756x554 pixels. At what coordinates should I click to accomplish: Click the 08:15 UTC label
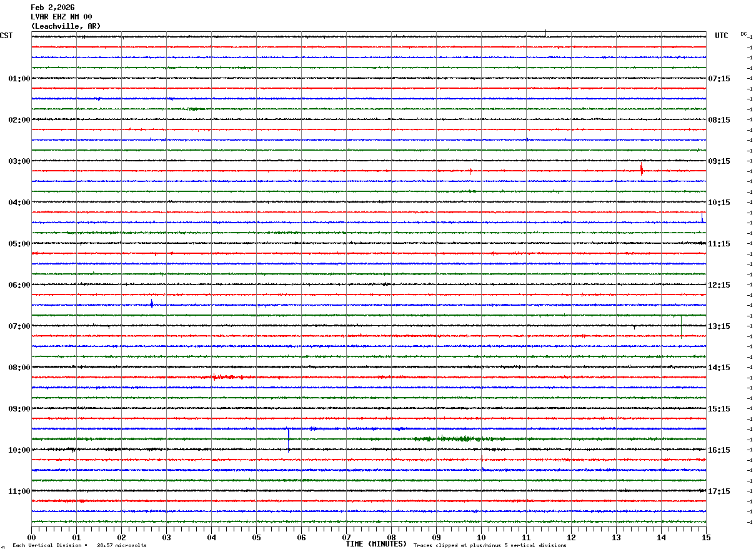point(719,120)
